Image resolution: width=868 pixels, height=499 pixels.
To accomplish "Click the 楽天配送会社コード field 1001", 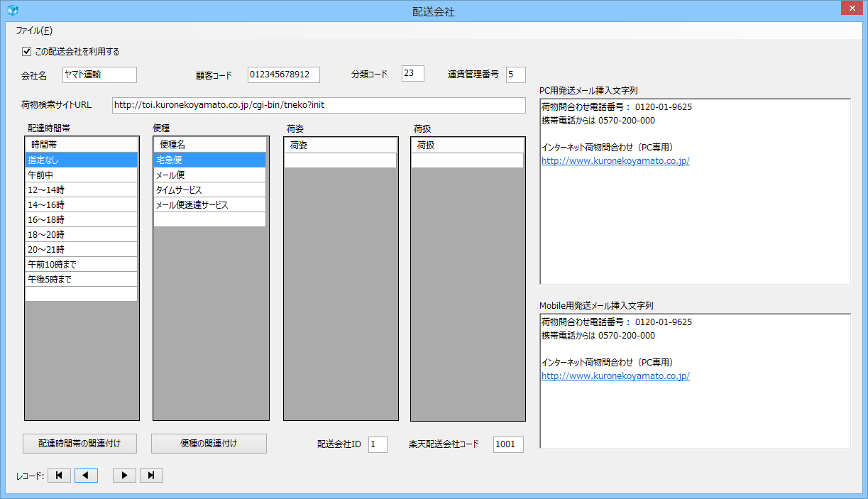I will (x=508, y=444).
